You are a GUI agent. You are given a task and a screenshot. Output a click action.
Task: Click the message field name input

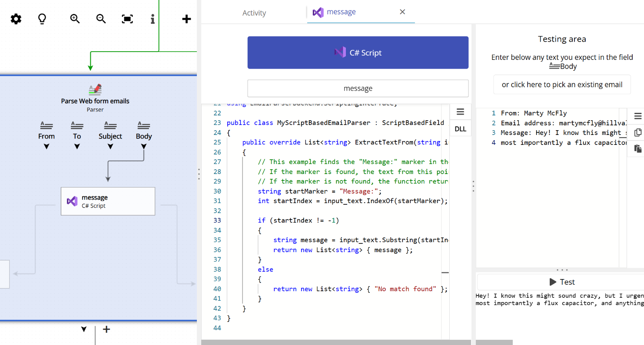pos(358,88)
